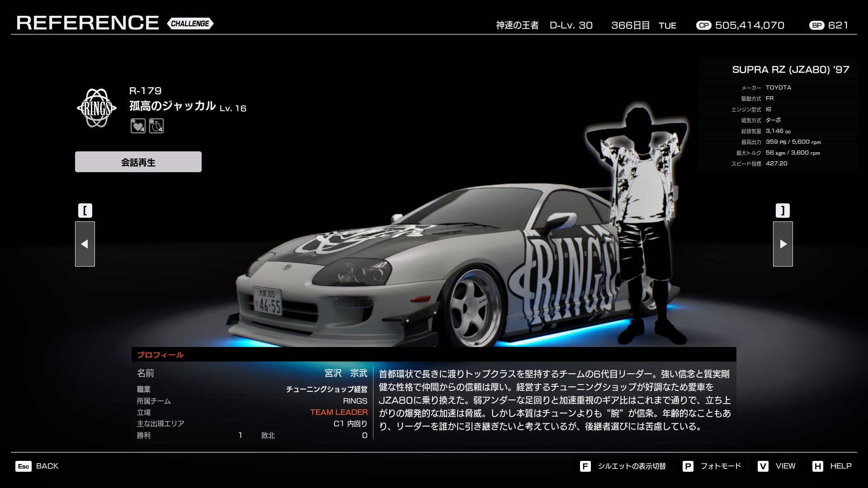
Task: Click the RINGS team emblem logo
Action: (x=96, y=108)
